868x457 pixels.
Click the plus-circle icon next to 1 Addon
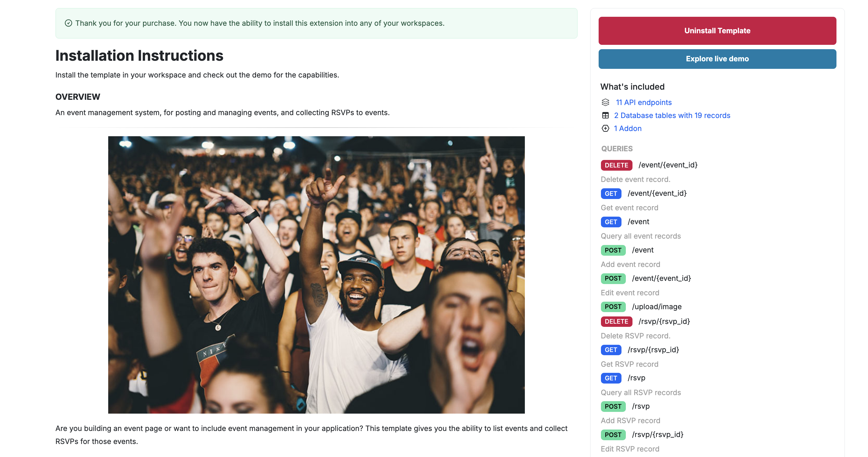tap(606, 128)
